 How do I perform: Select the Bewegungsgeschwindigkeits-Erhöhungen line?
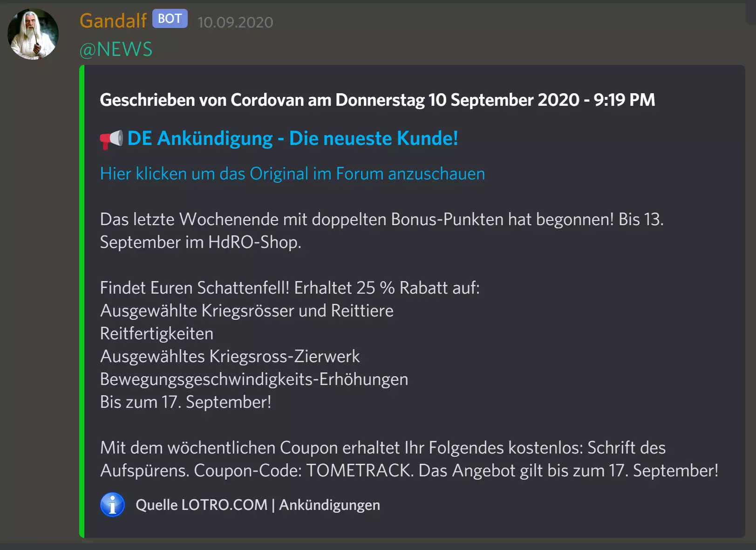click(254, 379)
